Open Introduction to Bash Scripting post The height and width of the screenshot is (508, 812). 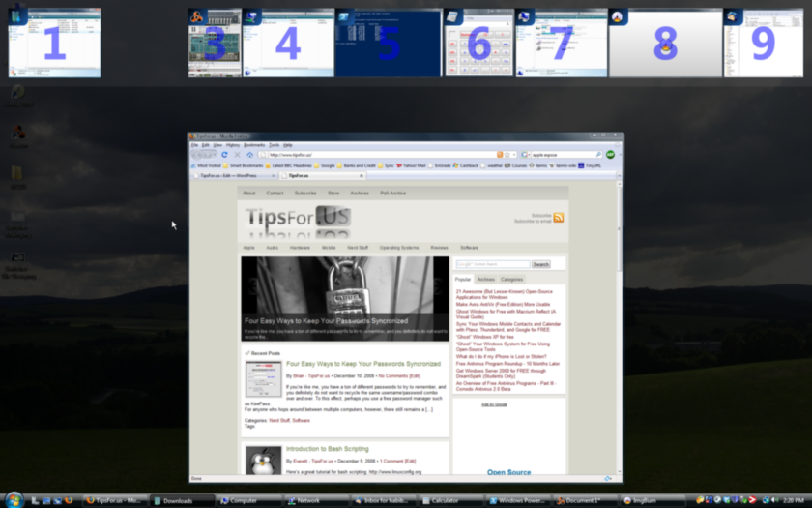328,449
